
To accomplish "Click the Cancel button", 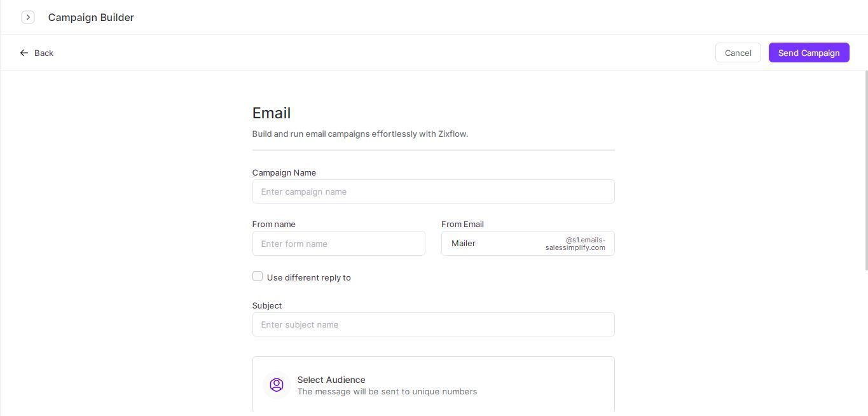I will point(738,53).
